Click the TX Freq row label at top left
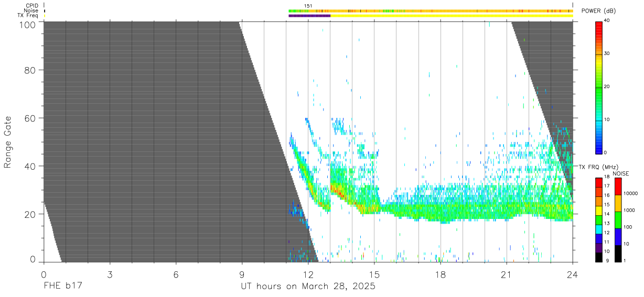 point(28,16)
